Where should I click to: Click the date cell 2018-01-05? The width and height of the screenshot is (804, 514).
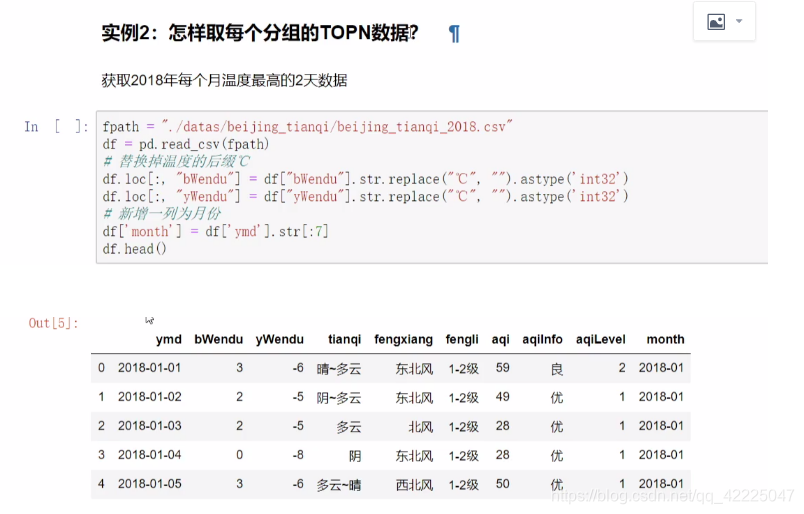coord(149,484)
